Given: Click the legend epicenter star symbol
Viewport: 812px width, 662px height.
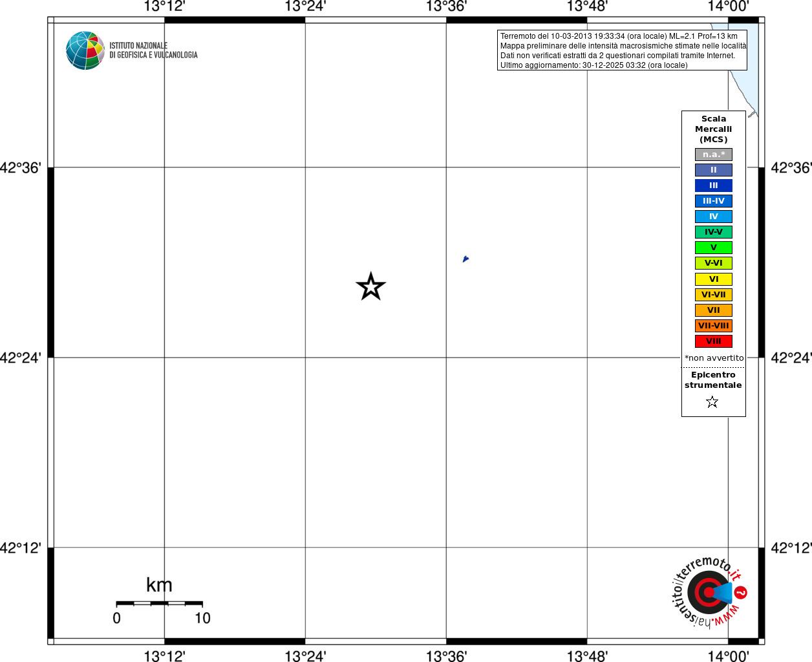Looking at the screenshot, I should point(712,402).
